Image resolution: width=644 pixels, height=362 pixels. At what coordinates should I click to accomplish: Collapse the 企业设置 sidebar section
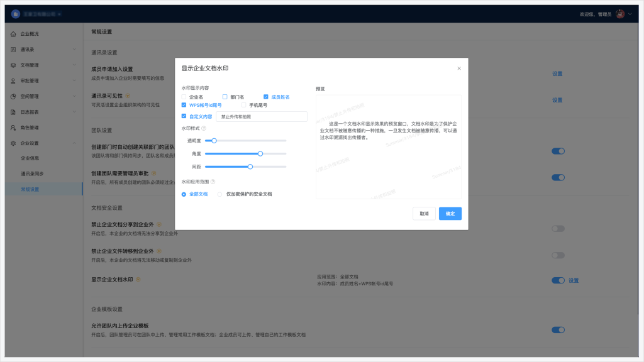pos(74,143)
